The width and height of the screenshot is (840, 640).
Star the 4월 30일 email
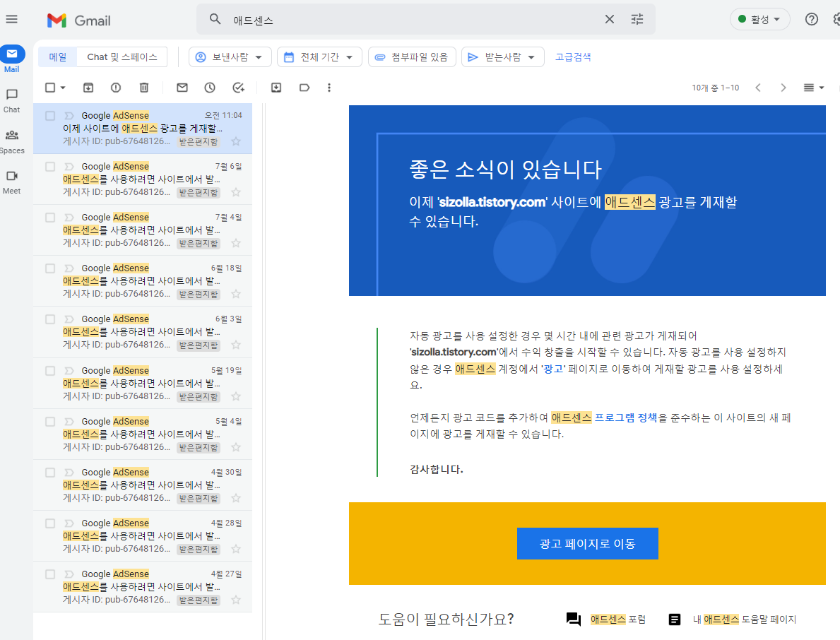(x=236, y=498)
